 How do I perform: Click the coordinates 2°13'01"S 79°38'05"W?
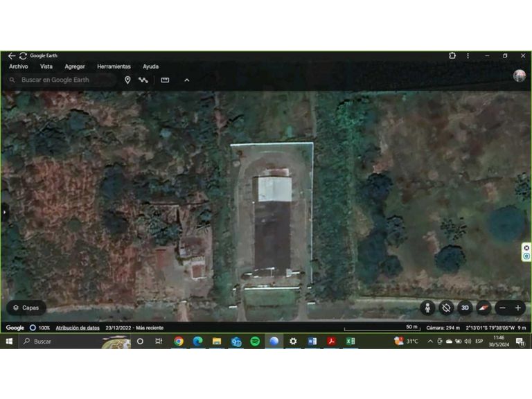[490, 328]
